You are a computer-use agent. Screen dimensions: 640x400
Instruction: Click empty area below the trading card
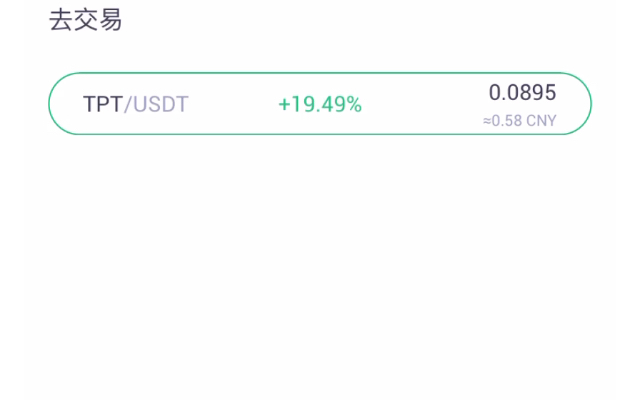click(320, 265)
